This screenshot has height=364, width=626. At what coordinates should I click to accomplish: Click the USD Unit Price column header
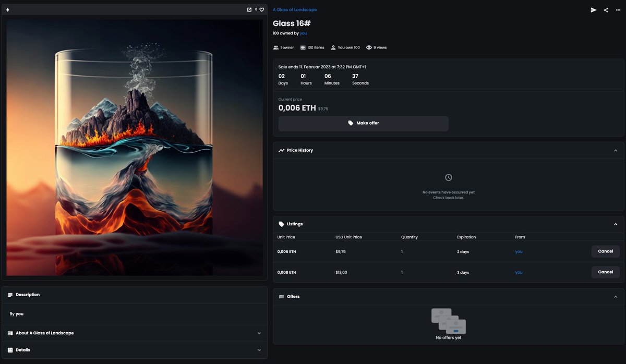pyautogui.click(x=348, y=237)
